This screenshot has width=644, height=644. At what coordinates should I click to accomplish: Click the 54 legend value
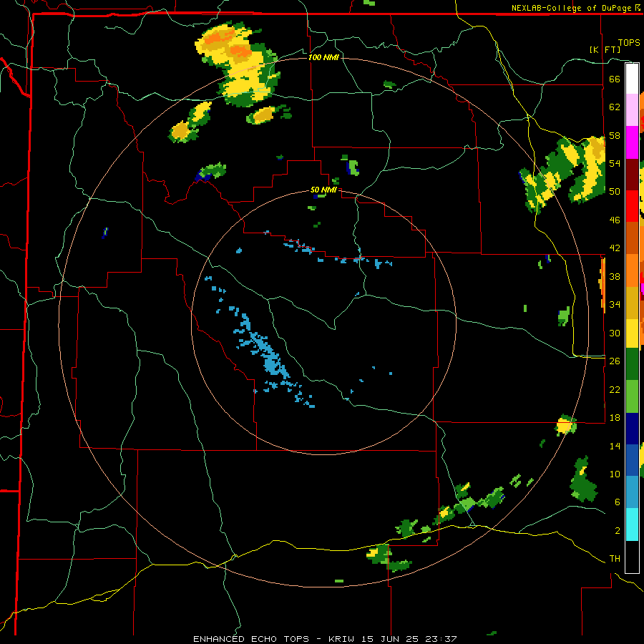[615, 163]
